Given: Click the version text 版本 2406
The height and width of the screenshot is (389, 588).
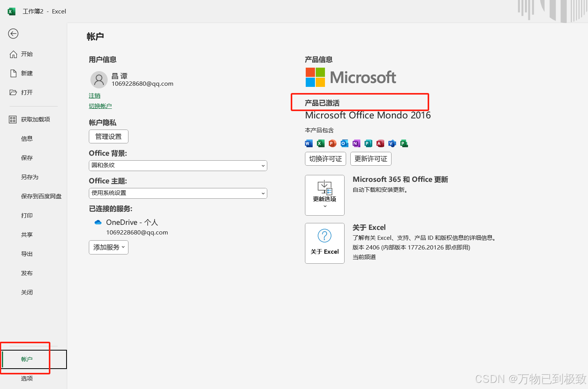Looking at the screenshot, I should click(411, 248).
